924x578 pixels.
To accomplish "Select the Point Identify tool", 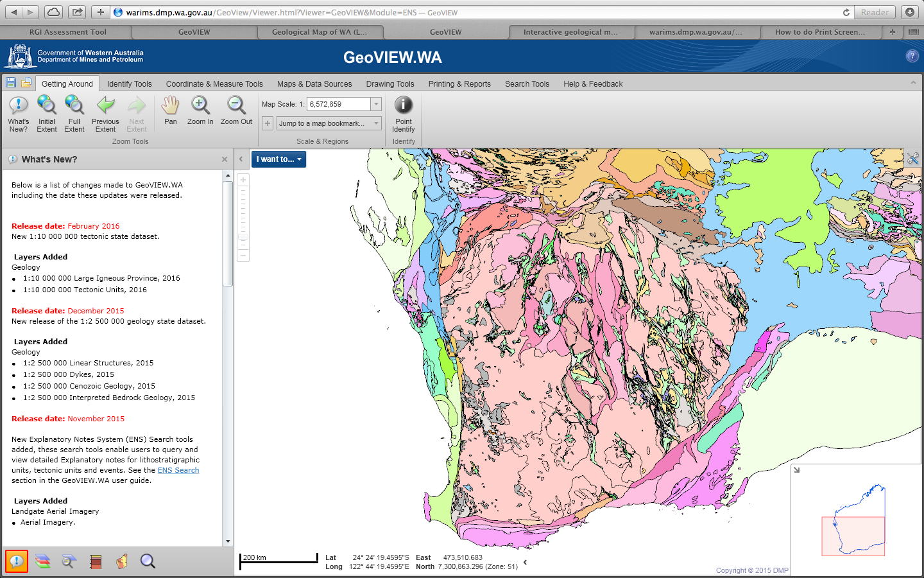I will click(404, 114).
